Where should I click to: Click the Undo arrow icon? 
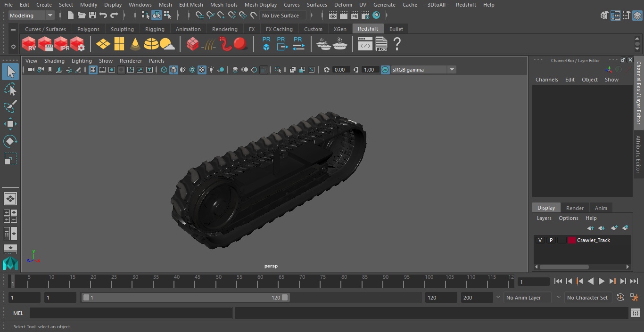click(x=103, y=16)
